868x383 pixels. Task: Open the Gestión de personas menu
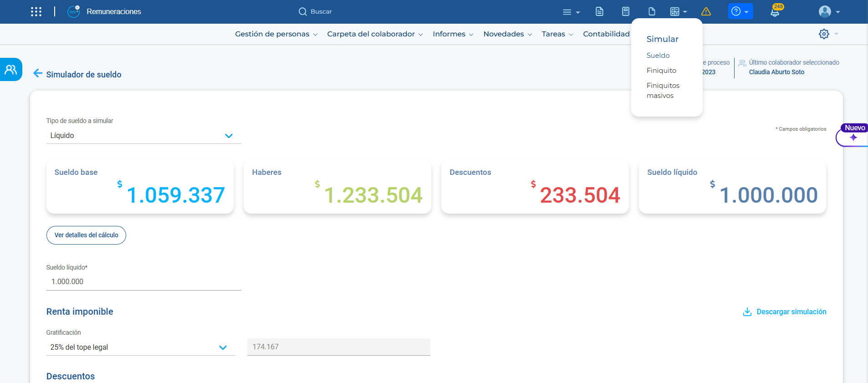276,34
